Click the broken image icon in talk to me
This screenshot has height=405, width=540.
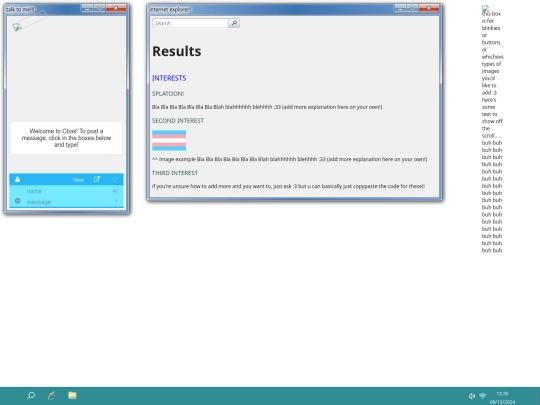[x=17, y=27]
